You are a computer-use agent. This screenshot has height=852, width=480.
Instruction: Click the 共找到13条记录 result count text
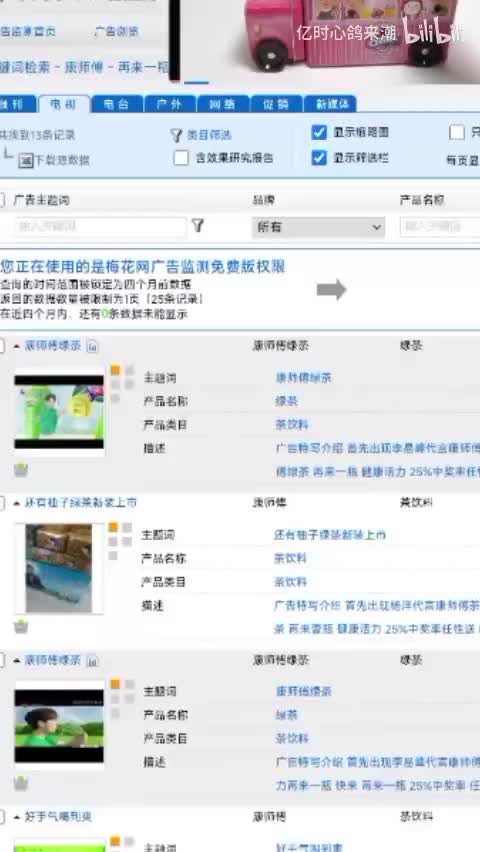(37, 135)
